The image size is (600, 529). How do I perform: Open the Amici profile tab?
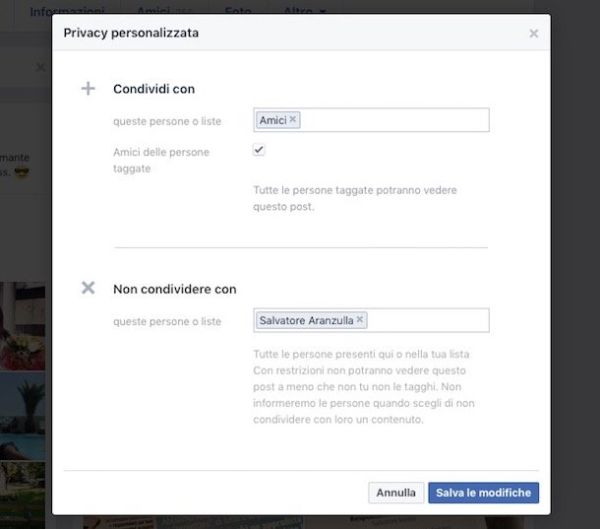coord(154,11)
